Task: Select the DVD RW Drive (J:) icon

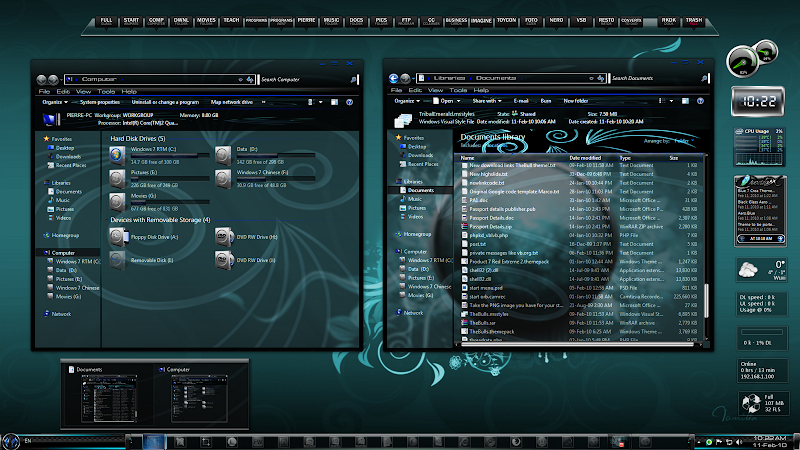Action: (x=224, y=260)
